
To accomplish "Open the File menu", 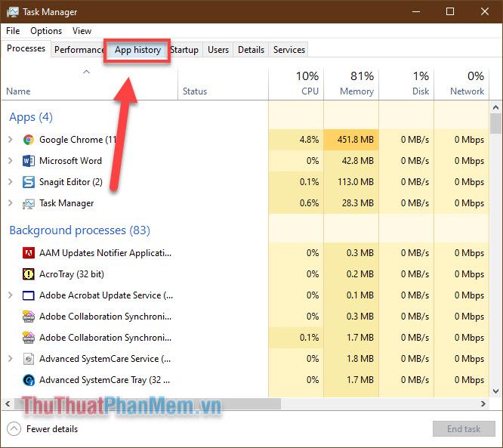I will (13, 31).
